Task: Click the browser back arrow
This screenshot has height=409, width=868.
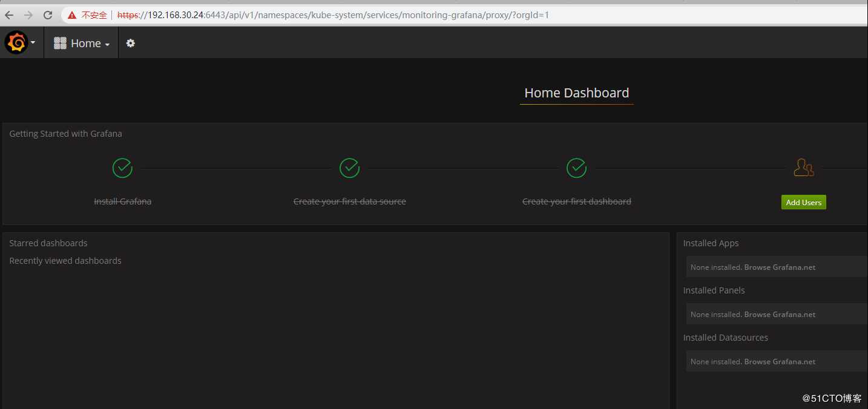Action: 9,15
